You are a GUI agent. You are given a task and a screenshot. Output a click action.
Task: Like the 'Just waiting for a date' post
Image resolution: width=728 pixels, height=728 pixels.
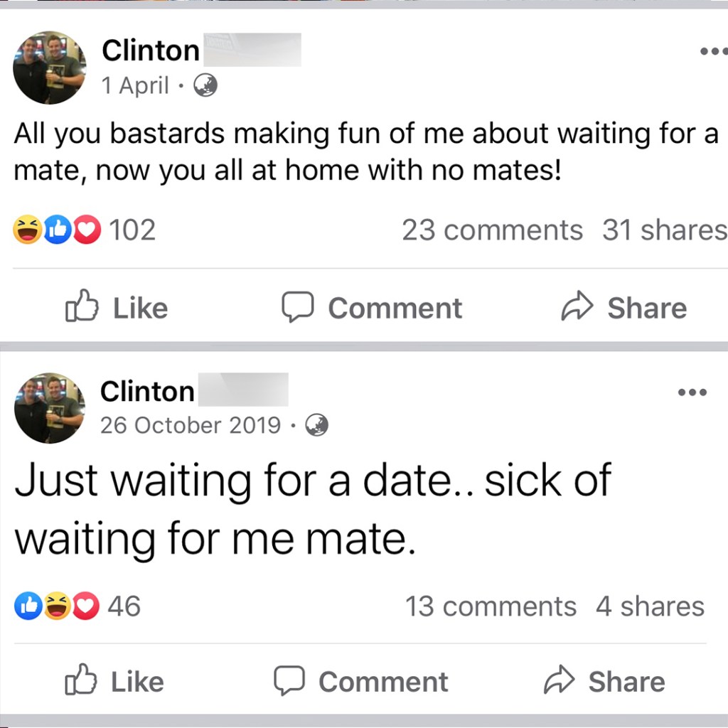[114, 680]
